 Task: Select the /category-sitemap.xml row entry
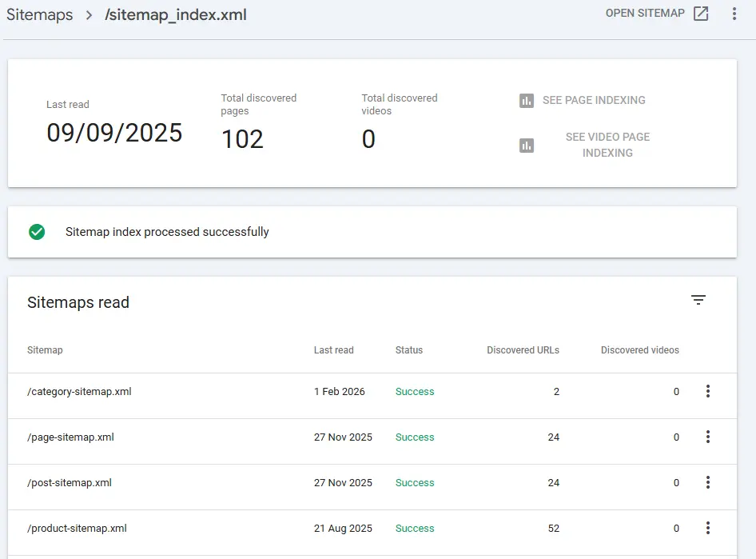78,392
